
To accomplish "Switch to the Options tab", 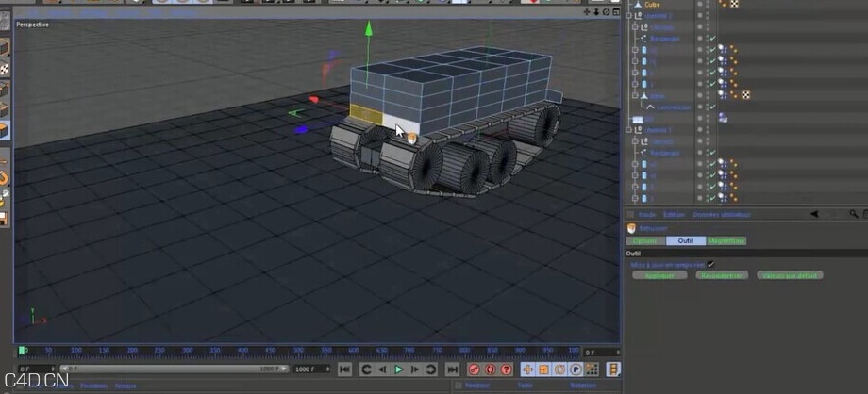I will click(x=645, y=240).
